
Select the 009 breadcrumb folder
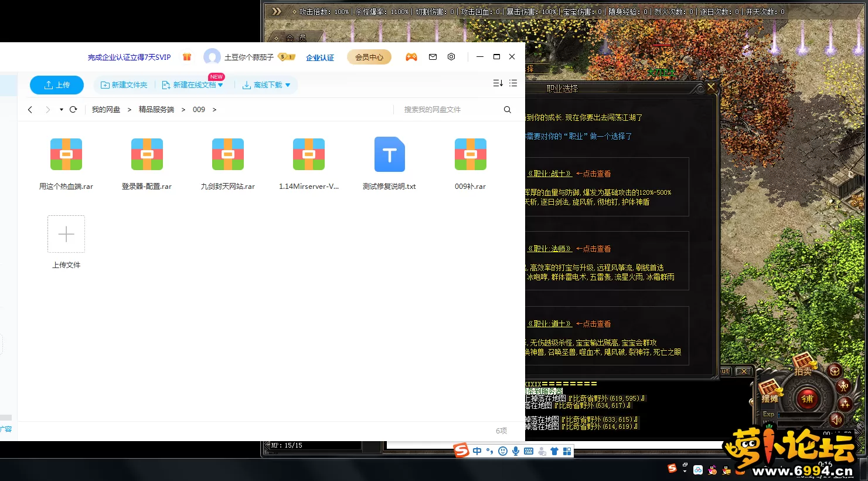[x=199, y=110]
